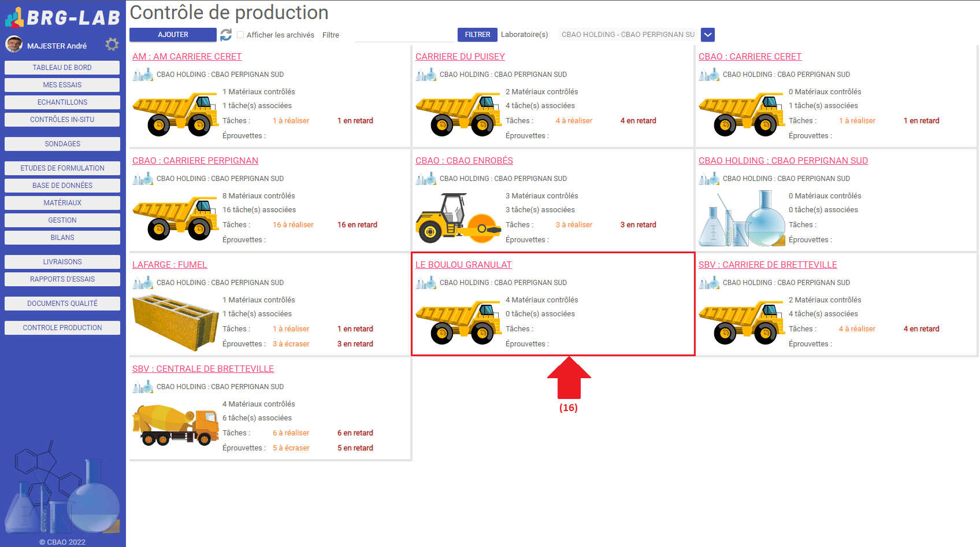Click the dump truck image for LE BOULOU GRANULAT
980x547 pixels.
click(x=458, y=322)
